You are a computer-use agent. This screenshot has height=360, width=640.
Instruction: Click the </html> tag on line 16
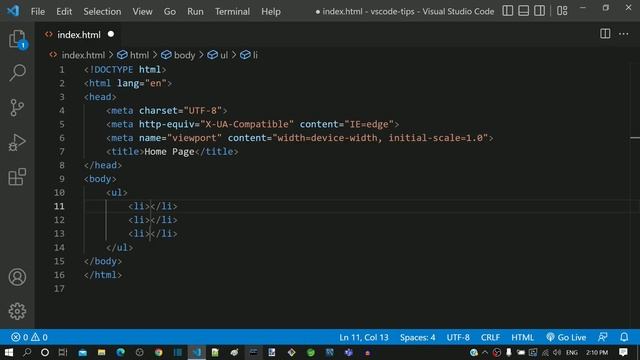click(103, 275)
